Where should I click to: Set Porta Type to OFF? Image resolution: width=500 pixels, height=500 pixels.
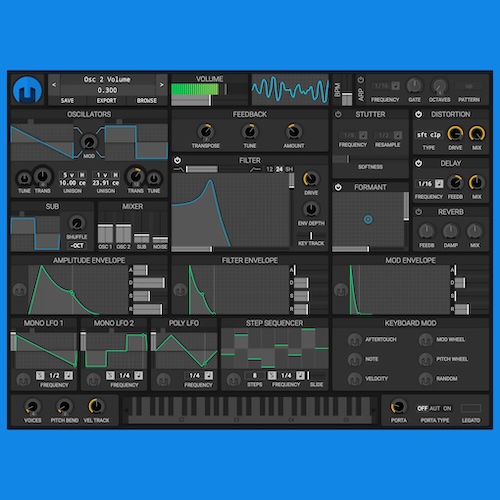pyautogui.click(x=422, y=408)
